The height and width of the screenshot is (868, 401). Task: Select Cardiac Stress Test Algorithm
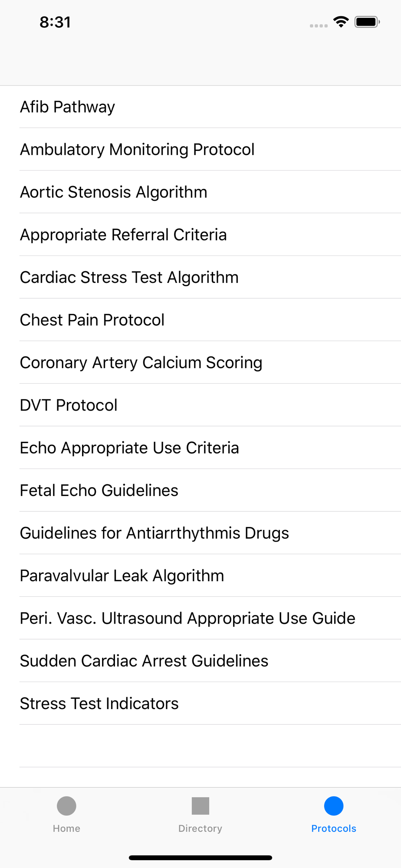pos(200,277)
